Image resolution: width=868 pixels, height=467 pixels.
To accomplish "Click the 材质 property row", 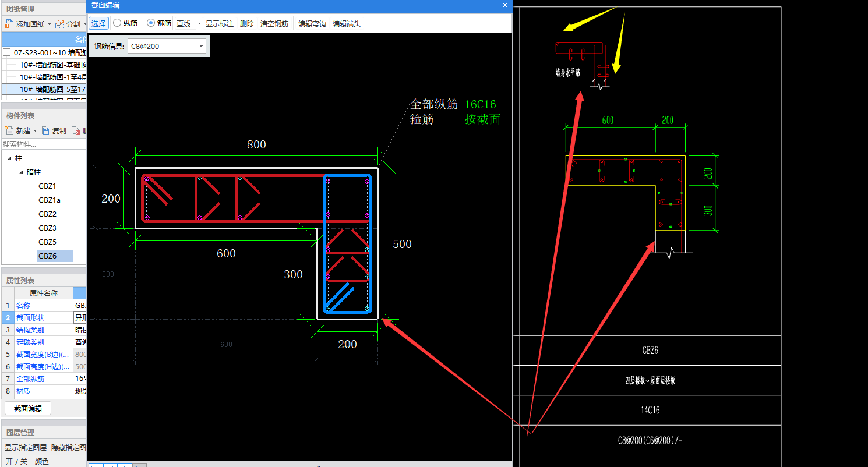I will coord(44,391).
